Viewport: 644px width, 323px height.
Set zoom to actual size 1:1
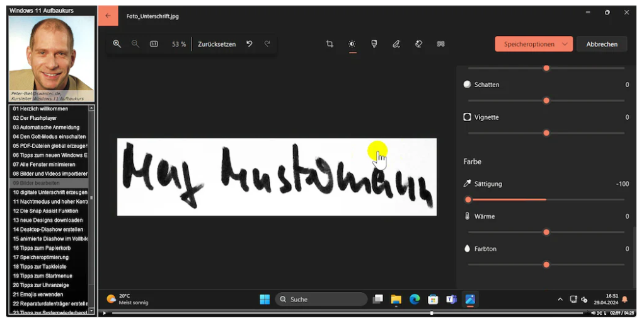(154, 44)
